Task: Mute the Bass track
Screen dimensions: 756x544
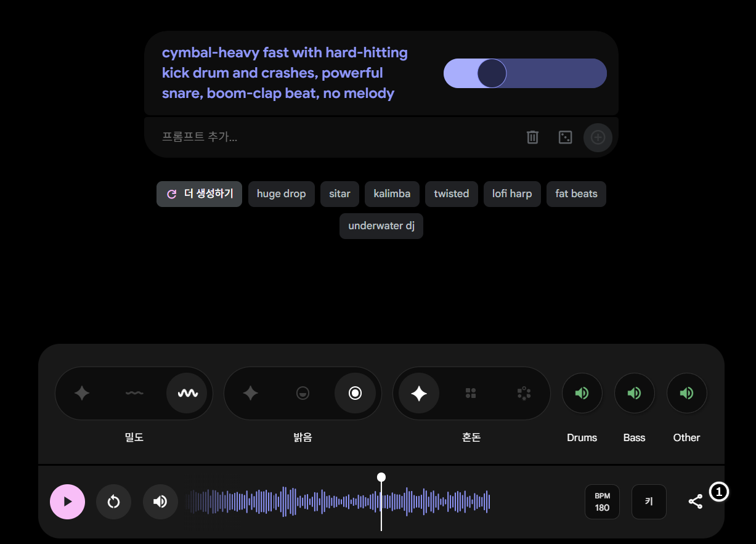Action: pyautogui.click(x=634, y=393)
